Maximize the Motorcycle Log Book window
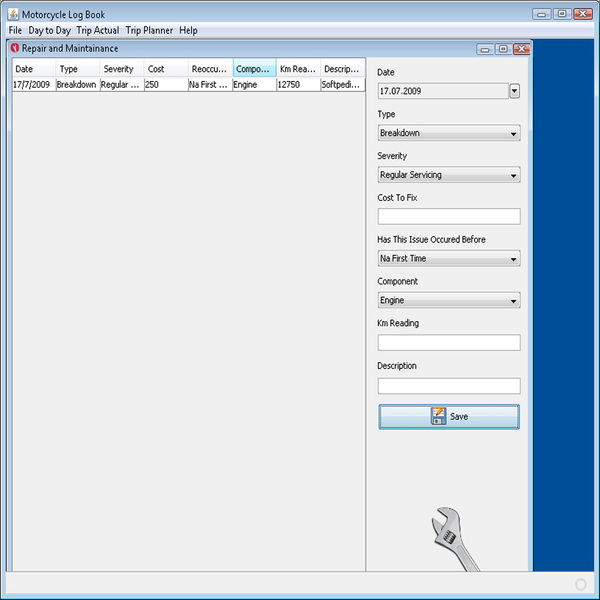Screen dimensions: 600x600 point(562,14)
